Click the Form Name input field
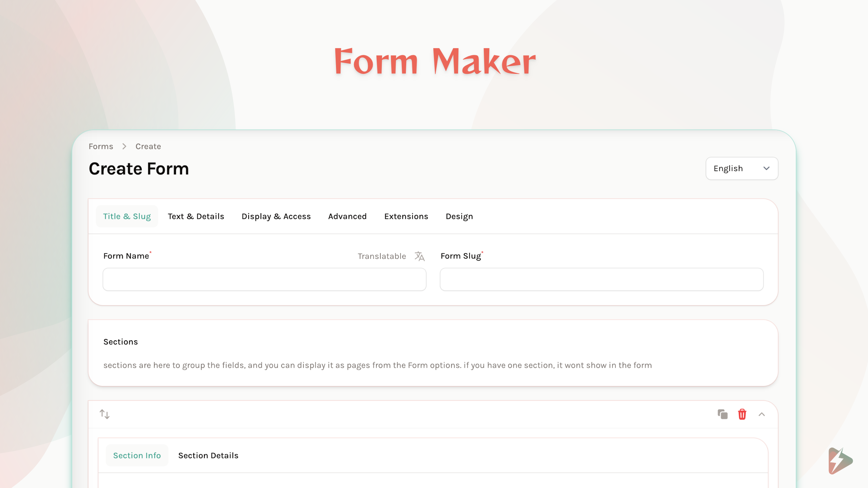The image size is (868, 488). click(264, 279)
